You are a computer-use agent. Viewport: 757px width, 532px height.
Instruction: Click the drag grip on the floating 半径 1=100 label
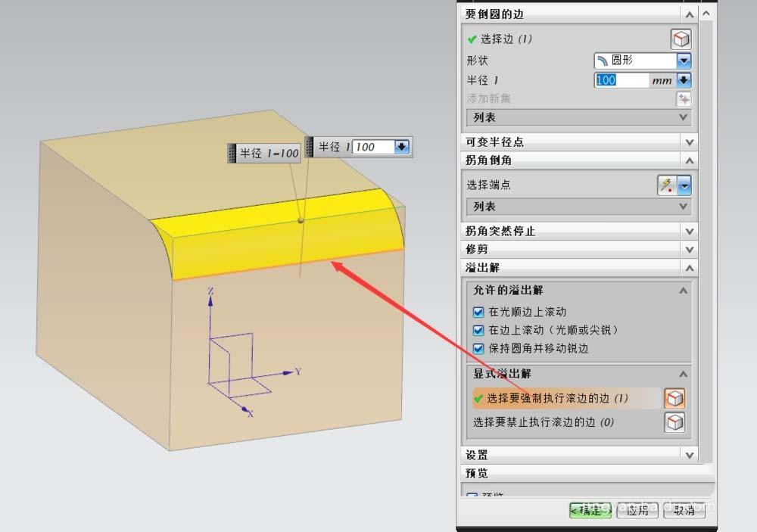point(231,153)
